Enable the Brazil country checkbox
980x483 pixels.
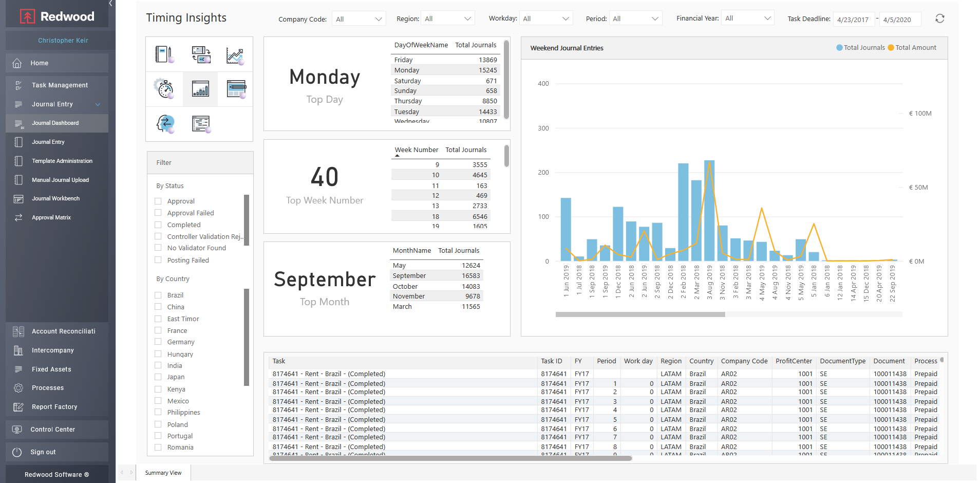point(158,295)
